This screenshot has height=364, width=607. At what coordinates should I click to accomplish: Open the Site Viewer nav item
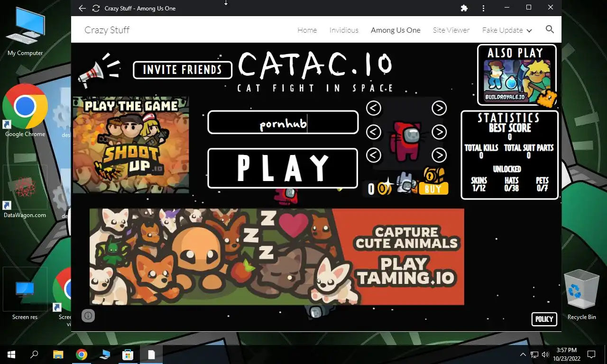(x=451, y=30)
